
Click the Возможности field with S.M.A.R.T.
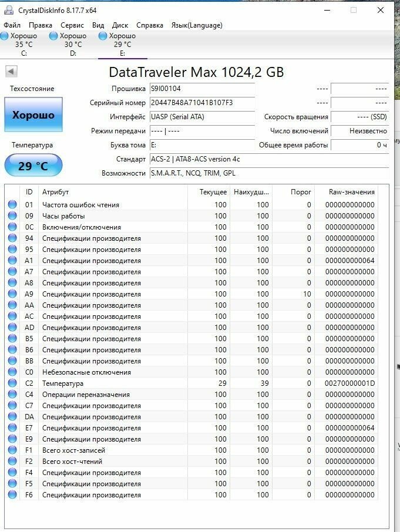point(269,173)
